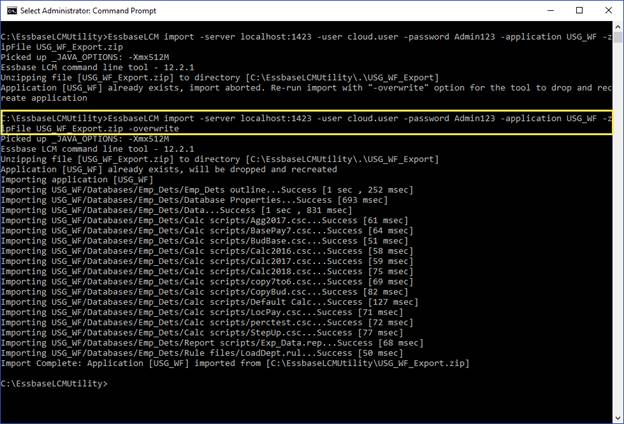Click the 'already exists, import aborted' message
The width and height of the screenshot is (624, 424).
[200, 87]
